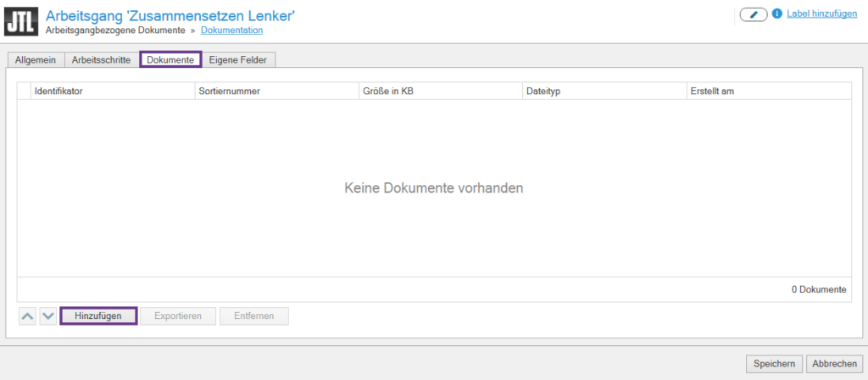Open the Allgemein tab
This screenshot has width=868, height=380.
pos(36,60)
